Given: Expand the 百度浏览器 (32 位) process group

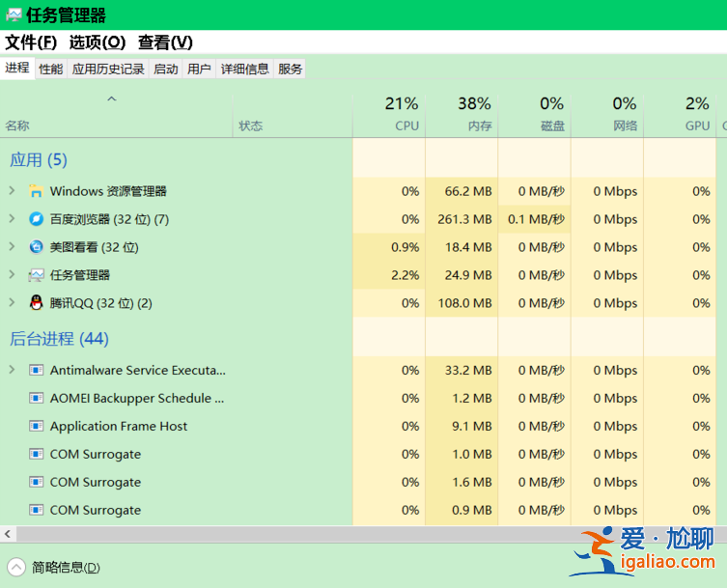Looking at the screenshot, I should [12, 218].
